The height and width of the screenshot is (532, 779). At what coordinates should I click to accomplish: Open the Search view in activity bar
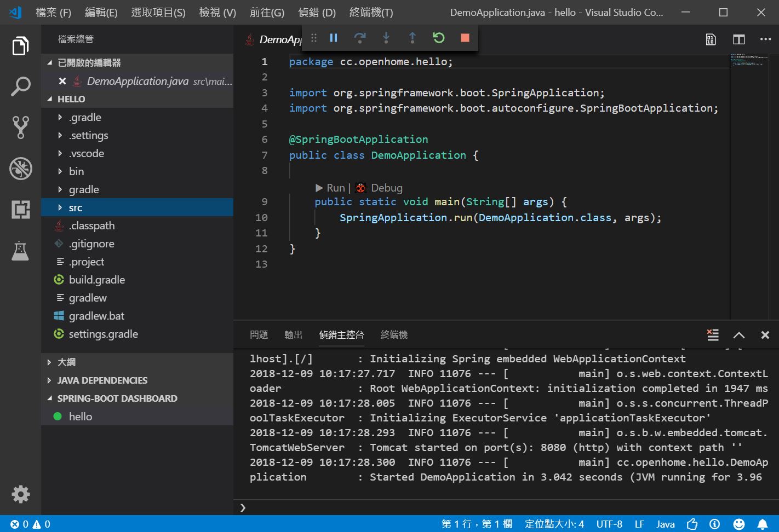click(20, 86)
